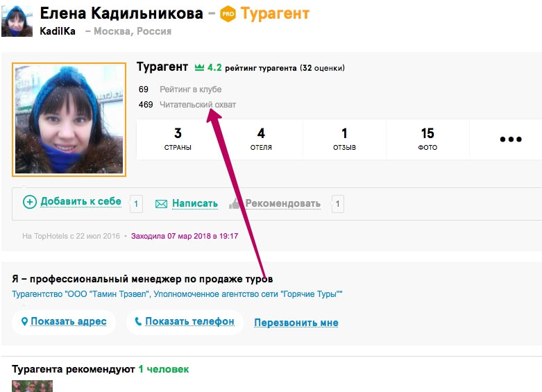
Task: Click the Добавить к себе link
Action: 81,202
